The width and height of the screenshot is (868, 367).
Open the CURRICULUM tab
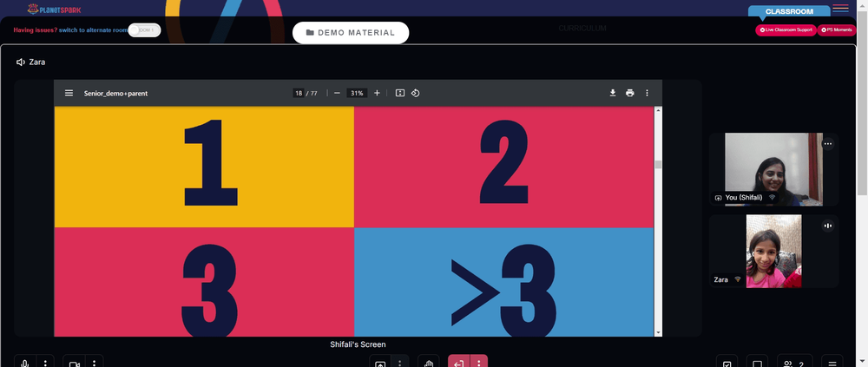coord(582,29)
